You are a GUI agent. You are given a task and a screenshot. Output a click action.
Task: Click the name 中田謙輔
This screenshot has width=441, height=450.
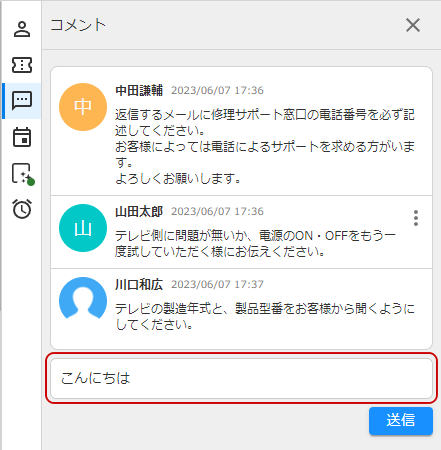point(139,90)
